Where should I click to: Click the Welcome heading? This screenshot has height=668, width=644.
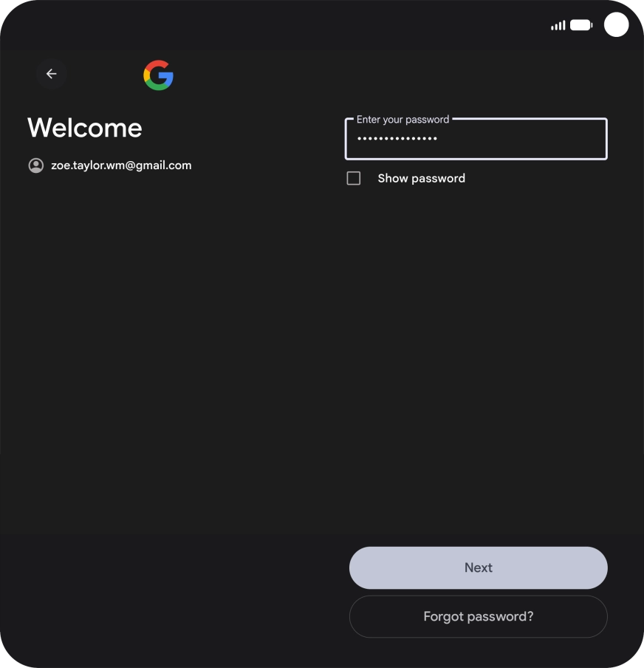pyautogui.click(x=85, y=127)
